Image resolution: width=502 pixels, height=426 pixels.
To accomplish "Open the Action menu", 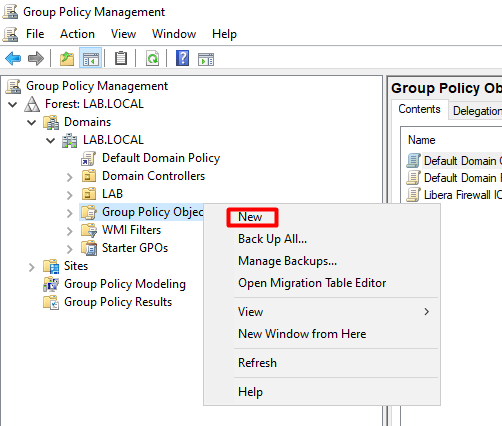I will 77,34.
